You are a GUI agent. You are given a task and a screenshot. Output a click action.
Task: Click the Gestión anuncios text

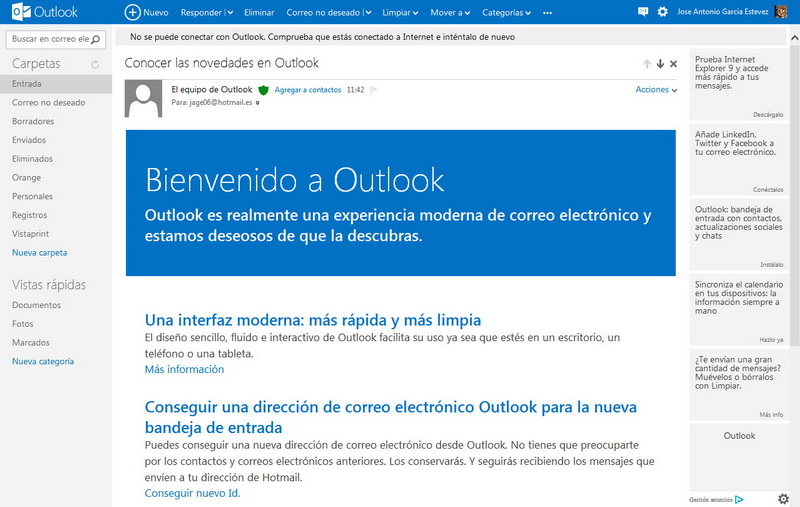[x=711, y=500]
